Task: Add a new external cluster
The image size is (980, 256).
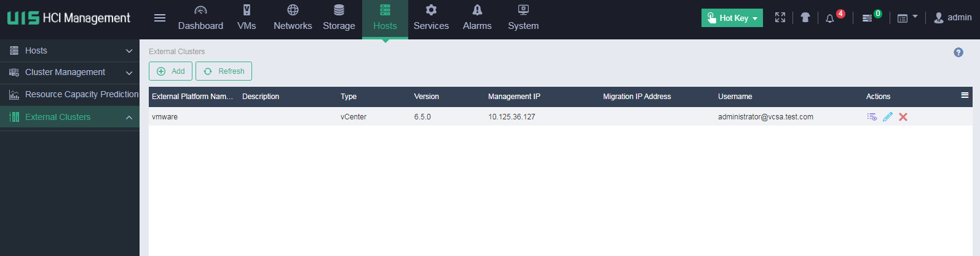Action: coord(170,71)
